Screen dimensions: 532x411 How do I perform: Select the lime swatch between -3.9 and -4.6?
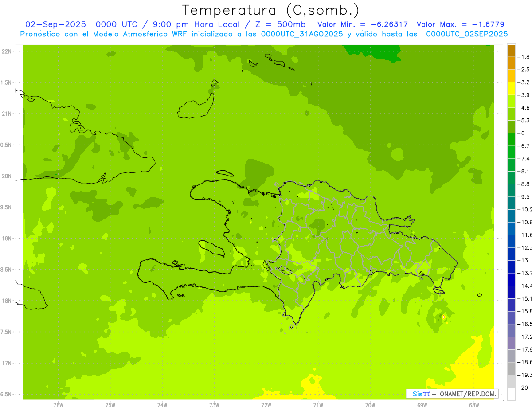pyautogui.click(x=511, y=102)
